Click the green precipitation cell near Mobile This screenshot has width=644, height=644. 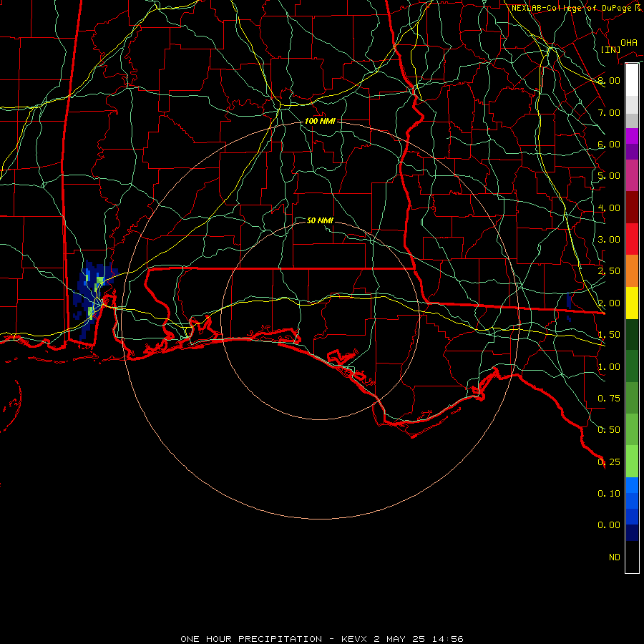pyautogui.click(x=99, y=281)
